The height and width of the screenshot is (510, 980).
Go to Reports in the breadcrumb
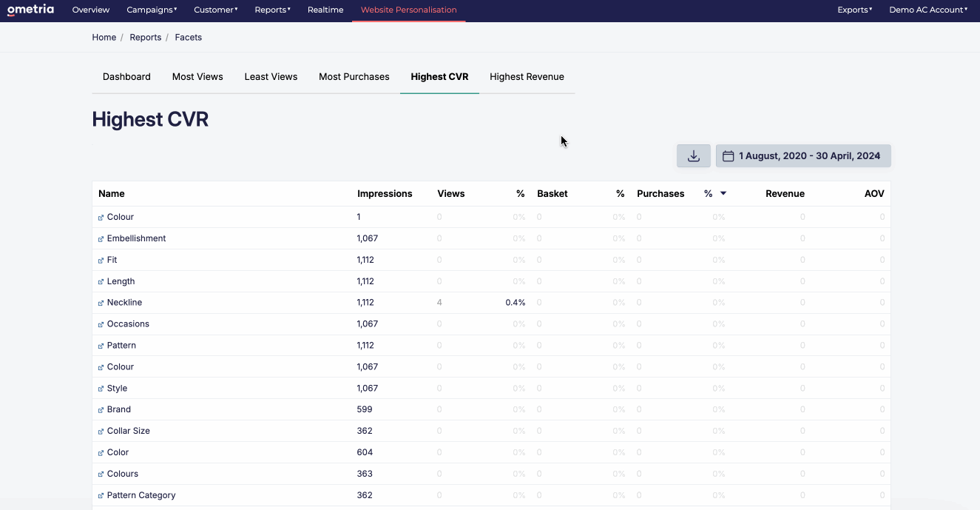pos(145,37)
